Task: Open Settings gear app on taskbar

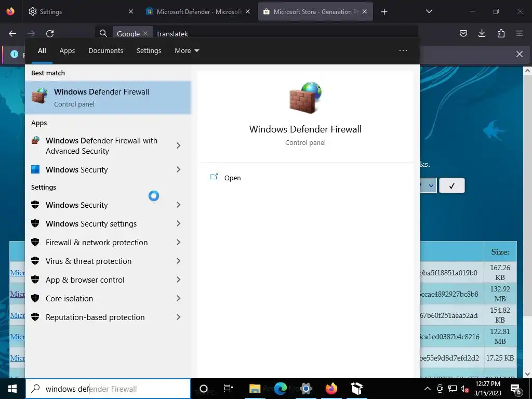Action: pyautogui.click(x=305, y=389)
